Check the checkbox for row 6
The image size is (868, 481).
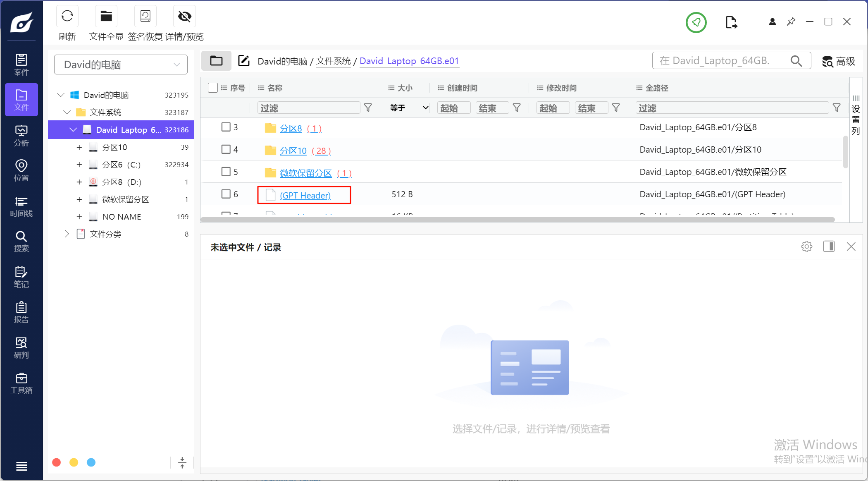[x=226, y=194]
